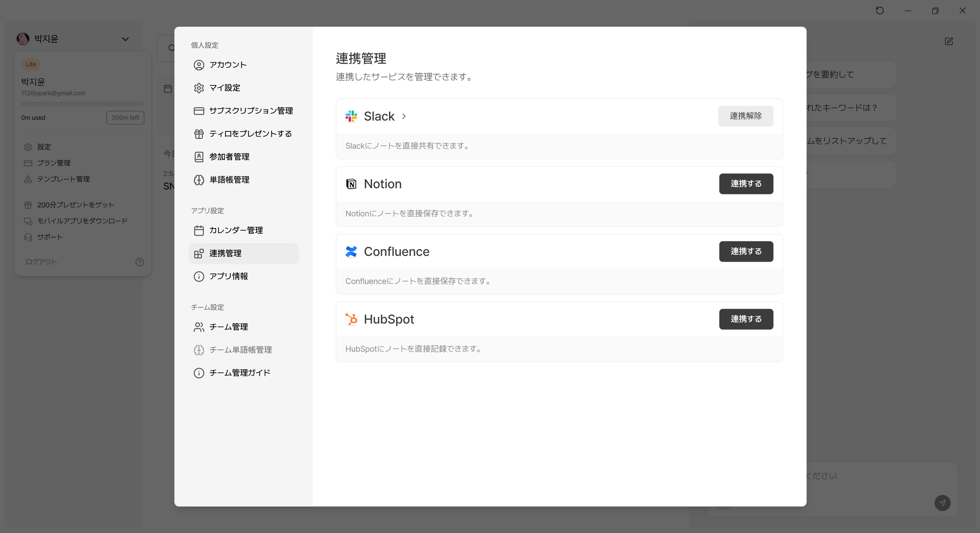Click ログアウト link
Viewport: 980px width, 533px height.
pos(41,262)
